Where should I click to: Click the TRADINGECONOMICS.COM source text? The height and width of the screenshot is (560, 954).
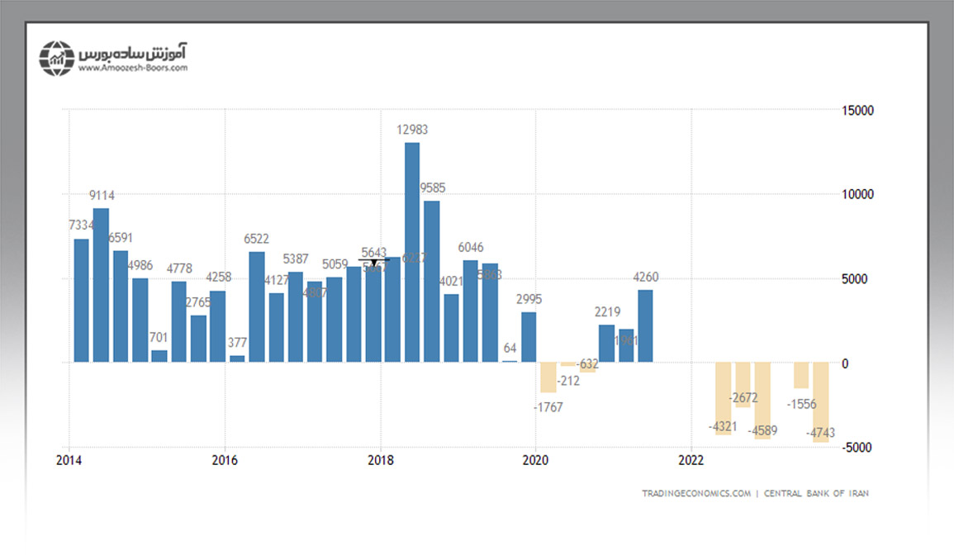coord(696,493)
